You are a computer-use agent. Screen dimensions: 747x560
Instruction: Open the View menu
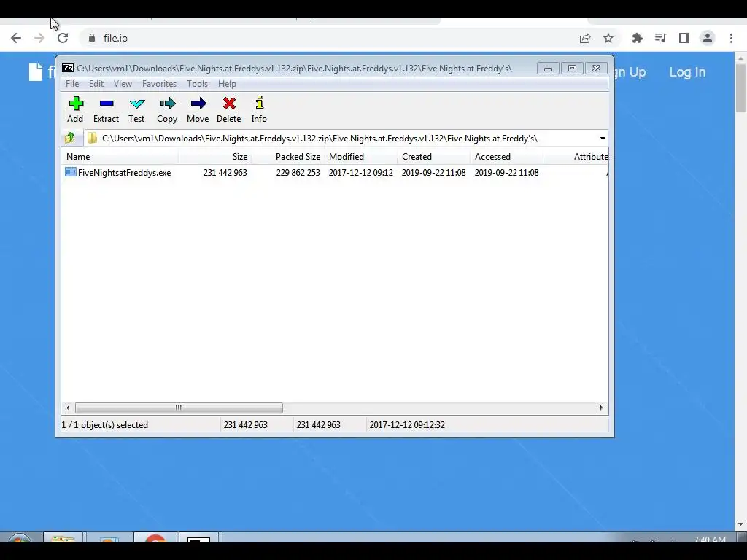(x=123, y=84)
